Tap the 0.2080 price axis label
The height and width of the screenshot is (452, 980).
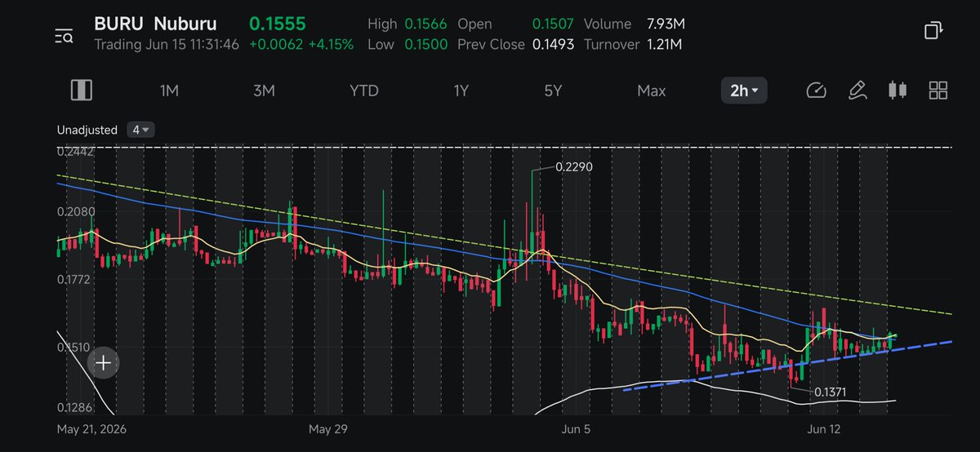point(76,211)
